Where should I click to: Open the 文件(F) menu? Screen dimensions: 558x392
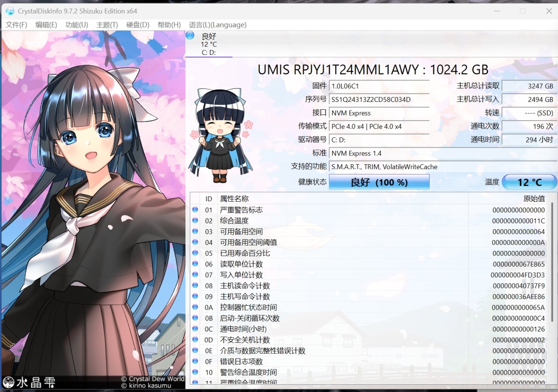[x=17, y=25]
